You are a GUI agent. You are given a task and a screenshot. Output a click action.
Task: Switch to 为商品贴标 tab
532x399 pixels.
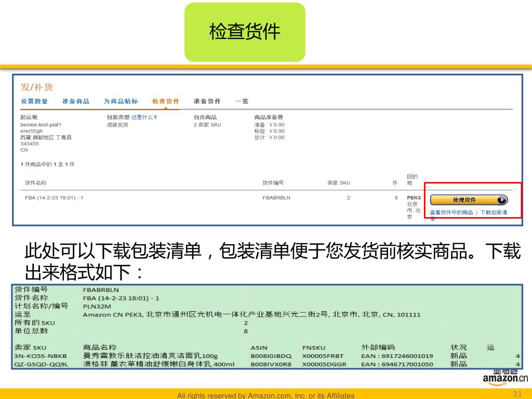(121, 101)
